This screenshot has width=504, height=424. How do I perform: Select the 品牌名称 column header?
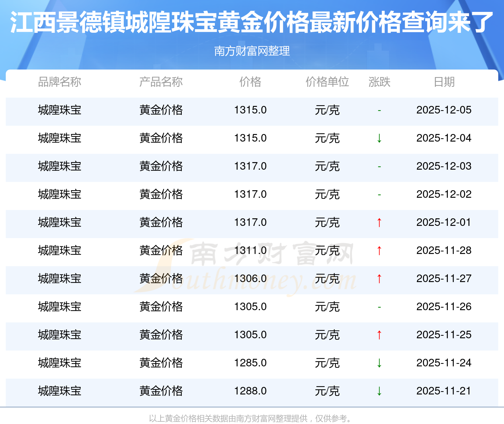tap(59, 82)
